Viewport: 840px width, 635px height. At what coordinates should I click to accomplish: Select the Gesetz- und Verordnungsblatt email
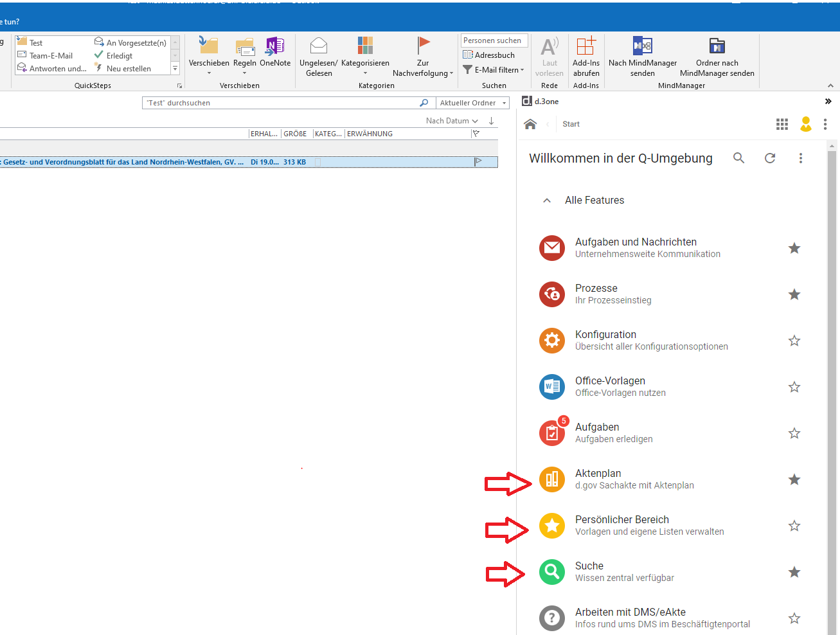(249, 162)
